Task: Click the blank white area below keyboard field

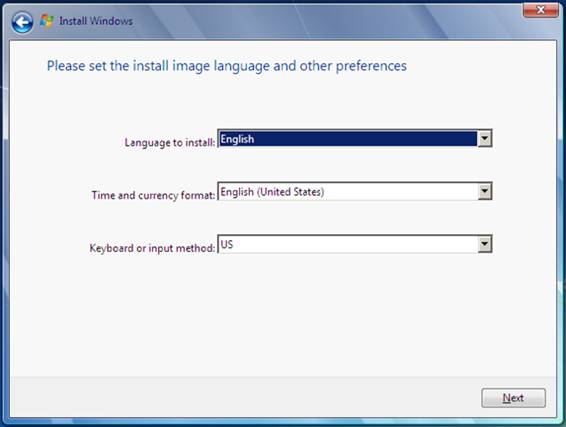Action: tap(283, 314)
